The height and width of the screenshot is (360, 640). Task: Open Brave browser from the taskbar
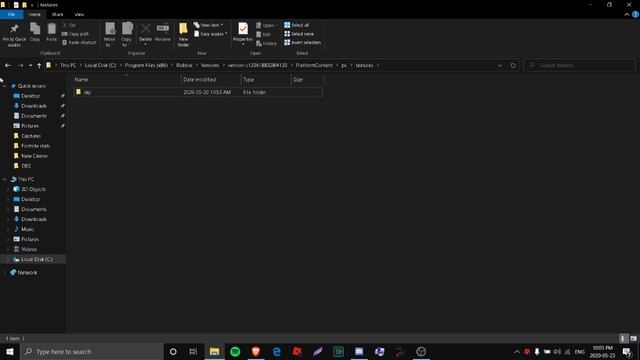(256, 351)
